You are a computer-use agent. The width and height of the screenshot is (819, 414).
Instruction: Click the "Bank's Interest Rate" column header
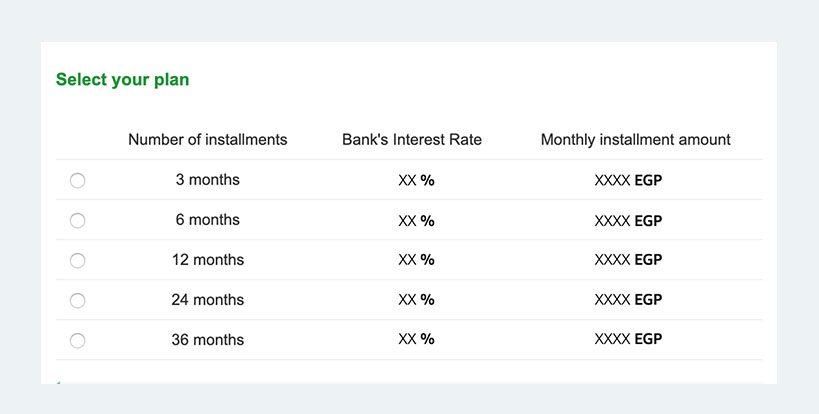412,139
